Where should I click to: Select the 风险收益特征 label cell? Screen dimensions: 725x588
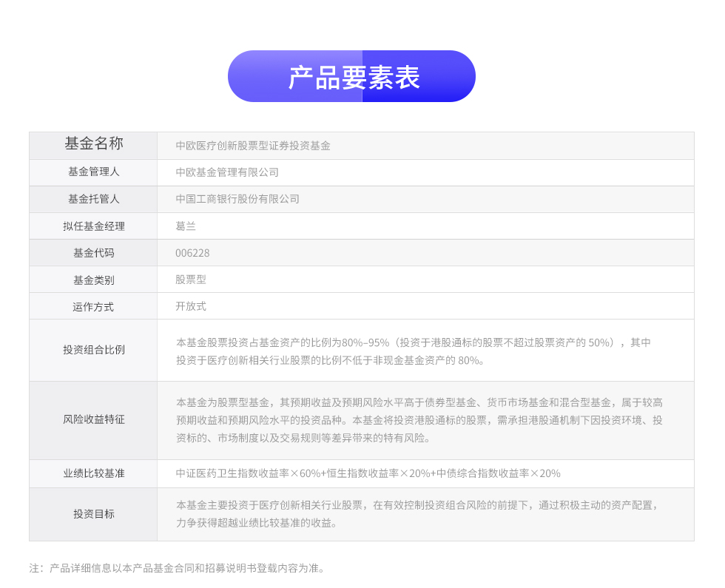pyautogui.click(x=93, y=420)
